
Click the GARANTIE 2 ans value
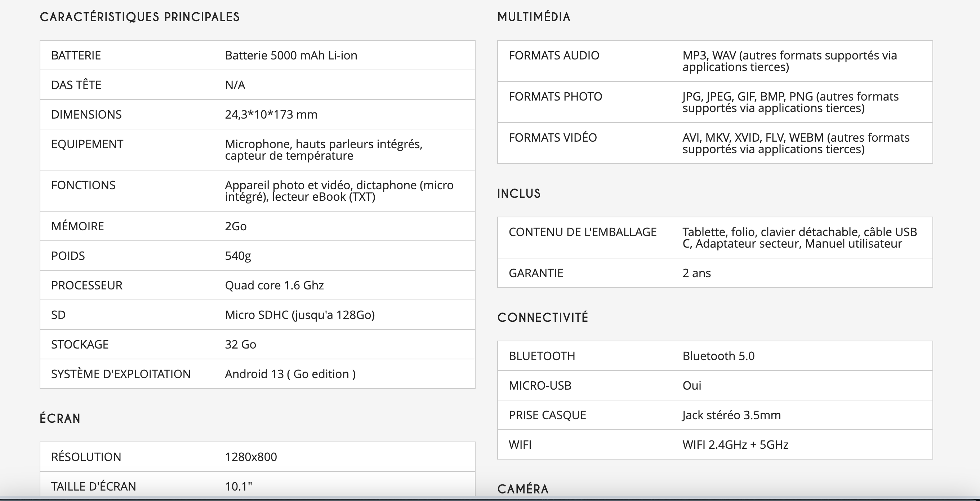pyautogui.click(x=696, y=273)
